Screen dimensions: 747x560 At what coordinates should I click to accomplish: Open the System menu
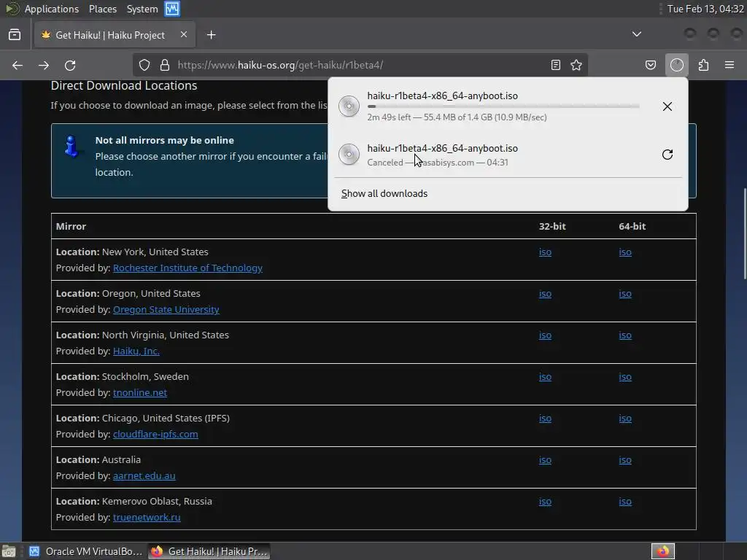click(142, 9)
